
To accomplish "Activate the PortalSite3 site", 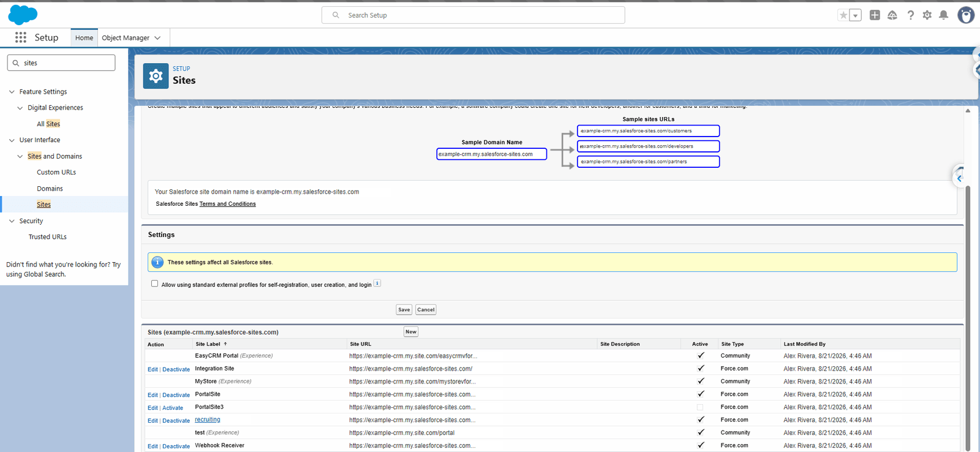I will click(173, 408).
